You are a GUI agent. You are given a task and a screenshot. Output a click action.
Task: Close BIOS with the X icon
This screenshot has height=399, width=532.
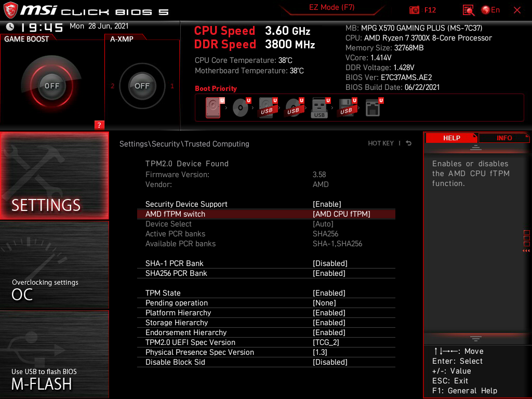517,10
